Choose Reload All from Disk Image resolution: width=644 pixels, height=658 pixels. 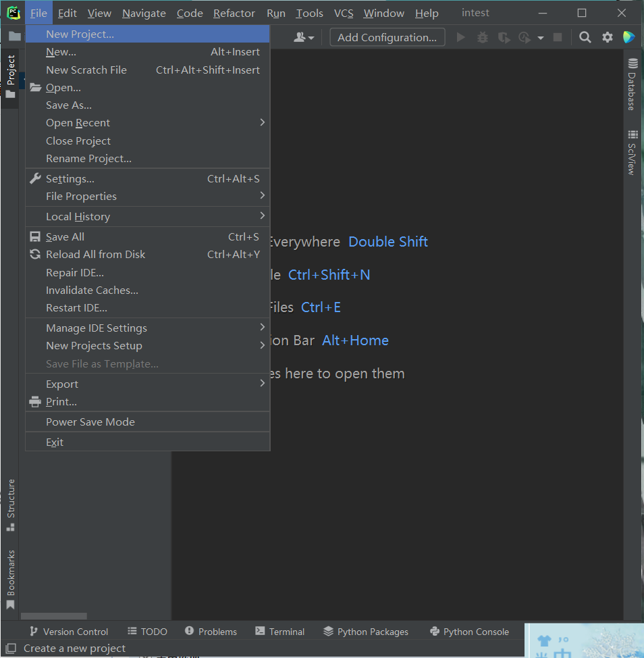pyautogui.click(x=147, y=254)
